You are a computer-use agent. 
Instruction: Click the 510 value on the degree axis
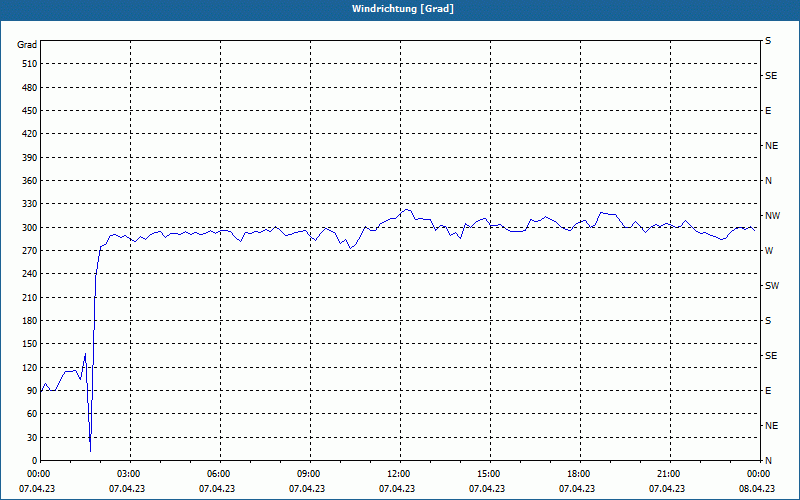pyautogui.click(x=29, y=64)
